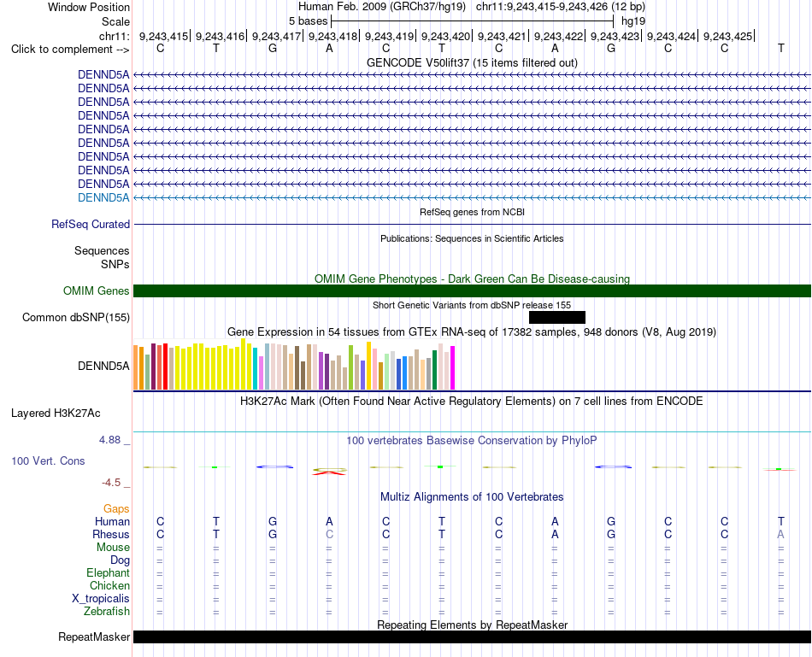Click the -4.5 PhyloP lower scale value
The image size is (812, 657).
click(111, 483)
